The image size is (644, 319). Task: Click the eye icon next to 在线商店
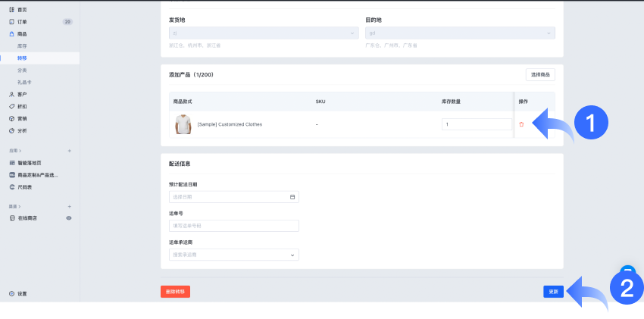[x=69, y=218]
